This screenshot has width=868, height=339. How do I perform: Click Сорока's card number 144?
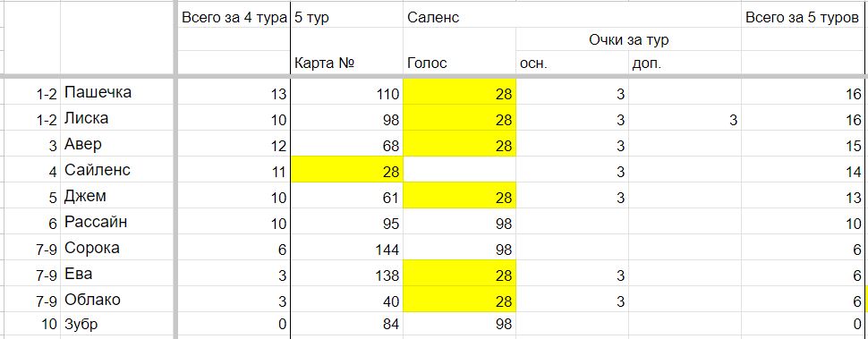pyautogui.click(x=346, y=248)
